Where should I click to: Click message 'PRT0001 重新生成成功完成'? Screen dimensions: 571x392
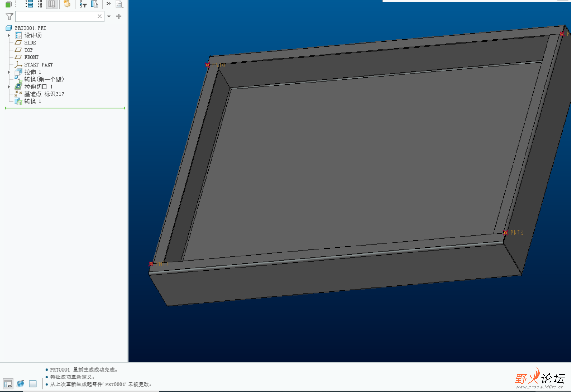tap(84, 370)
